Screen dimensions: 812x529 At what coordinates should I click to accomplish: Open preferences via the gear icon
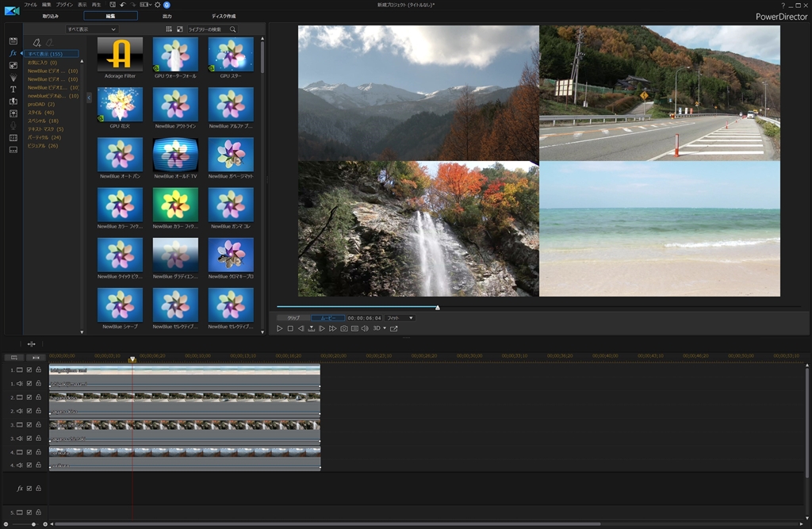coord(157,5)
